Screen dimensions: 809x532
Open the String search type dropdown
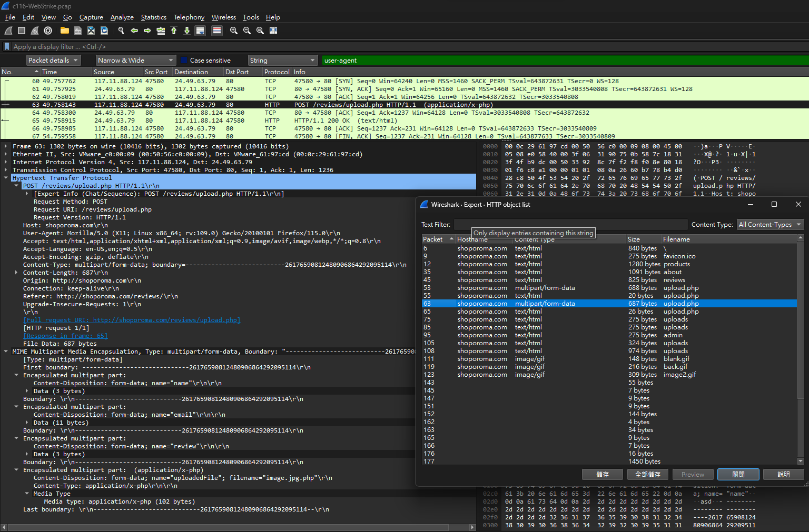(283, 61)
